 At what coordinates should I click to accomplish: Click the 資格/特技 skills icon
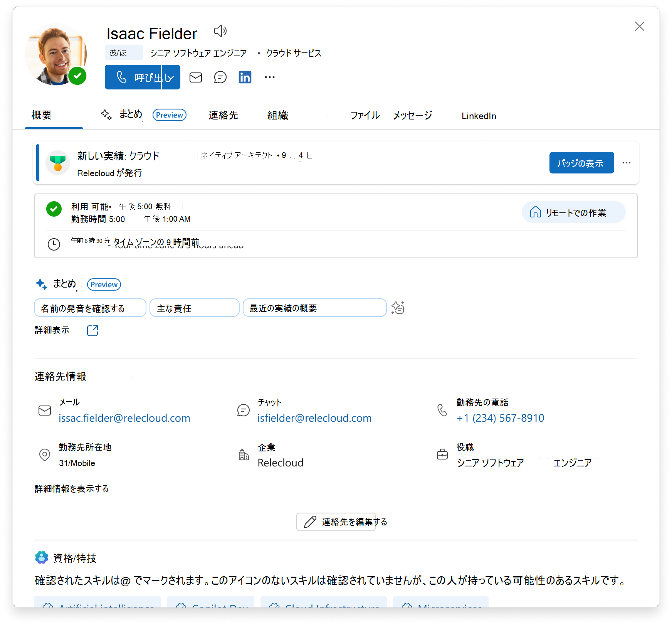[x=42, y=557]
